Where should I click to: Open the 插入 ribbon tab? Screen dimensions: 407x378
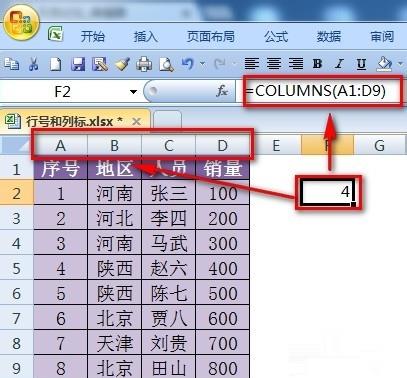145,36
